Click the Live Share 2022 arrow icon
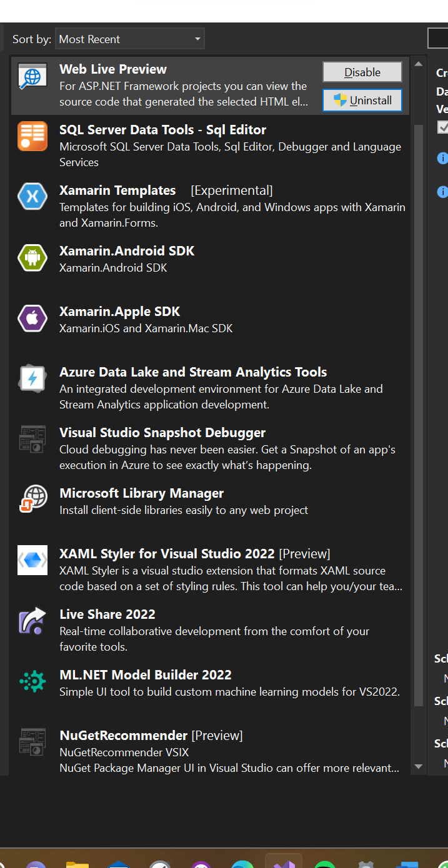The height and width of the screenshot is (868, 448). [x=32, y=621]
